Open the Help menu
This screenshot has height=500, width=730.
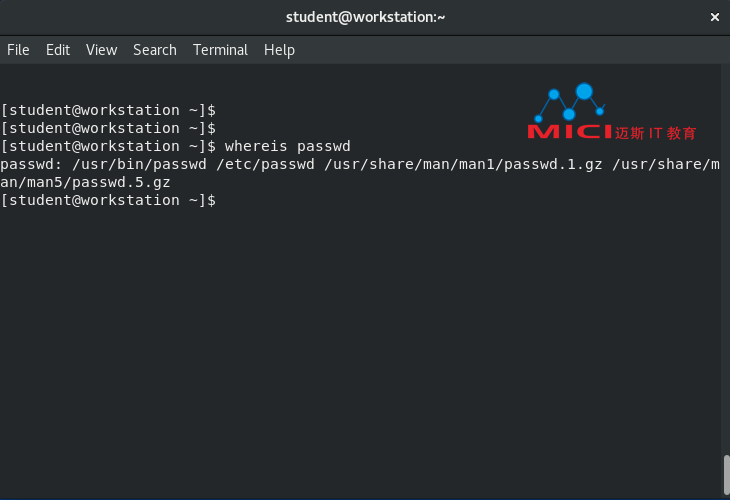pos(279,50)
